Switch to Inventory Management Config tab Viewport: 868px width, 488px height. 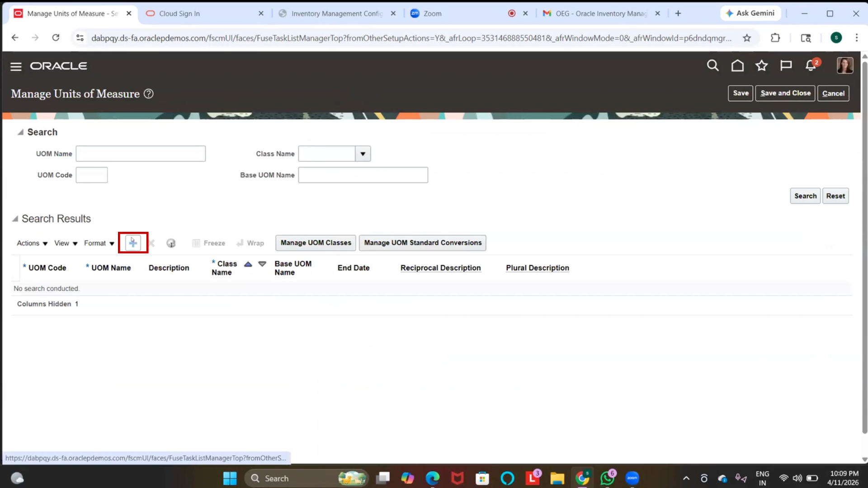click(x=337, y=14)
